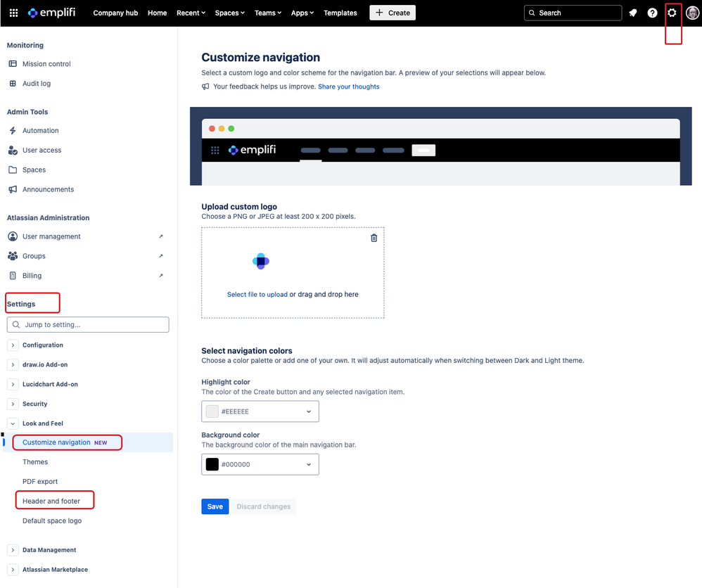Expand the Atlassian Marketplace section
The height and width of the screenshot is (588, 702).
pyautogui.click(x=13, y=570)
